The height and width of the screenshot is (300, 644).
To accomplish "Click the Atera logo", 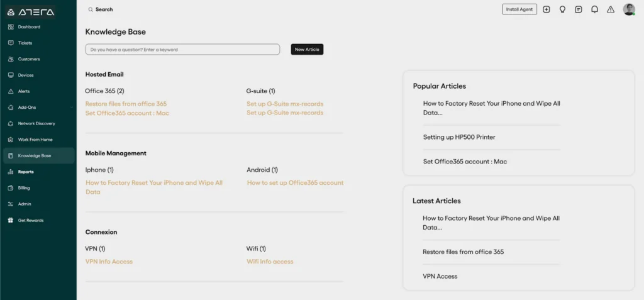I will pyautogui.click(x=31, y=11).
